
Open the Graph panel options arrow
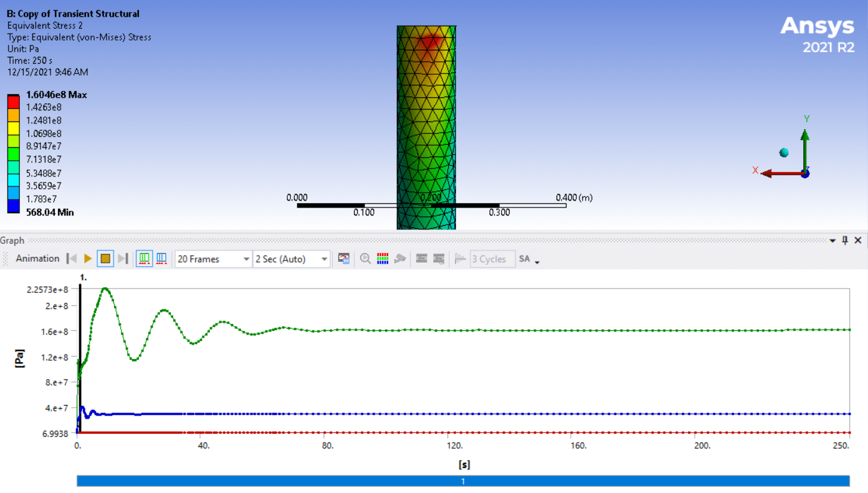pyautogui.click(x=832, y=241)
